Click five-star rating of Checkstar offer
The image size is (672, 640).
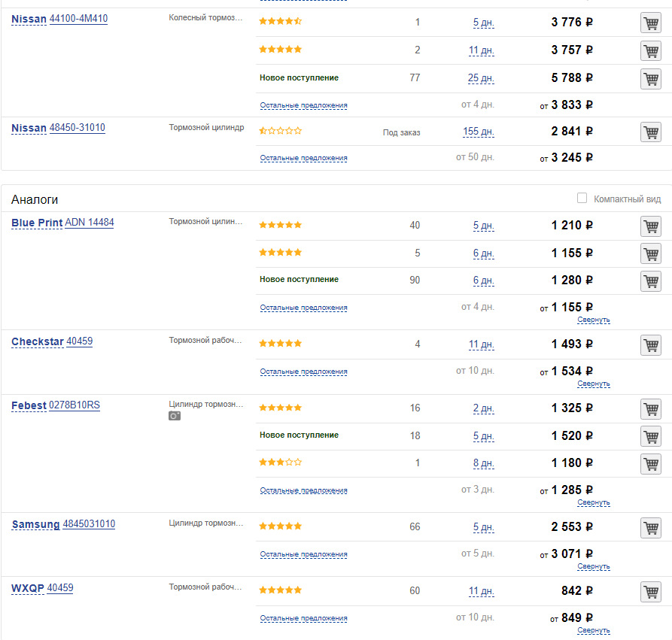pos(280,344)
